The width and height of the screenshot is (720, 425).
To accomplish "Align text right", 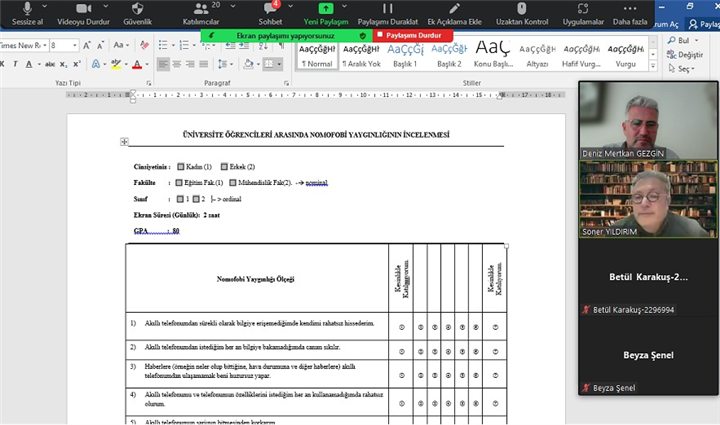I will pos(190,64).
